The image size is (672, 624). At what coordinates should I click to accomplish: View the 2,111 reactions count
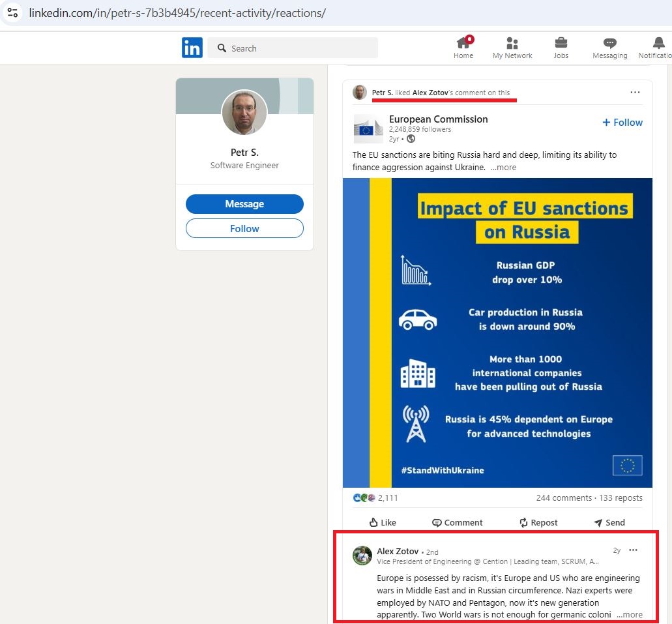(x=388, y=498)
